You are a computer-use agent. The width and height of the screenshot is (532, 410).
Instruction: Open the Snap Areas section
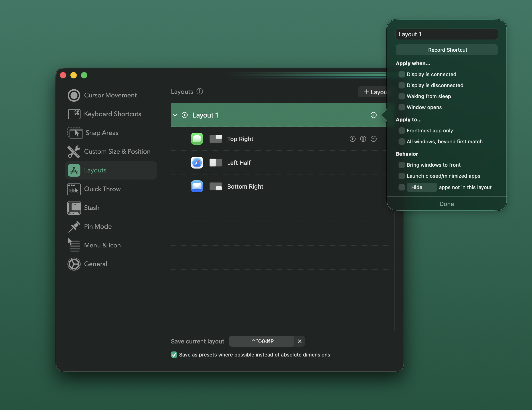click(x=111, y=133)
